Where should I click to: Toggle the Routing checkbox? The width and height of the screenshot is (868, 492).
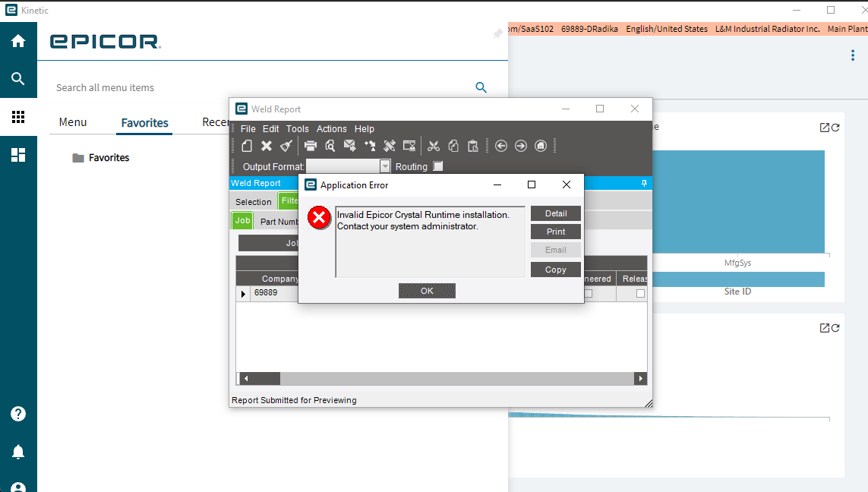tap(438, 166)
